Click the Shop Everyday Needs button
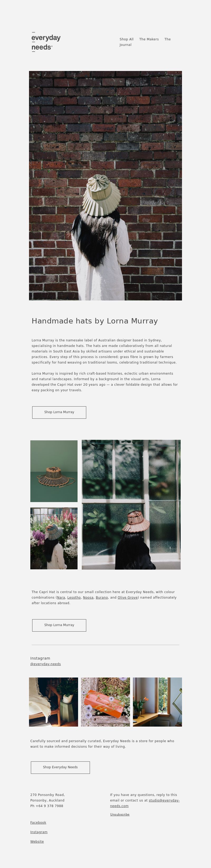The image size is (211, 868). (x=60, y=767)
